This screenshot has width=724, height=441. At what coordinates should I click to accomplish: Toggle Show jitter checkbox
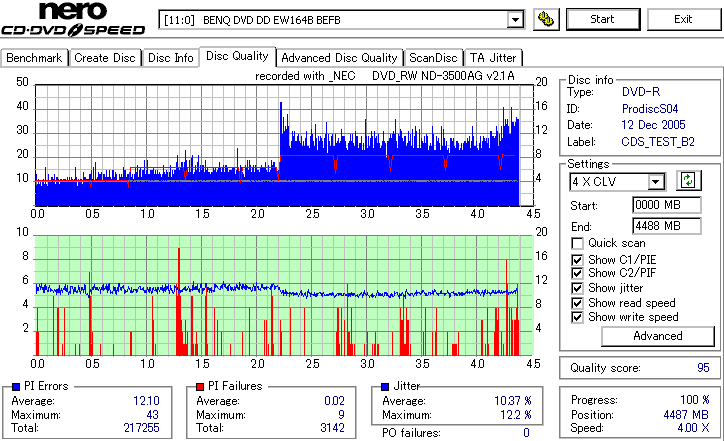(x=577, y=288)
